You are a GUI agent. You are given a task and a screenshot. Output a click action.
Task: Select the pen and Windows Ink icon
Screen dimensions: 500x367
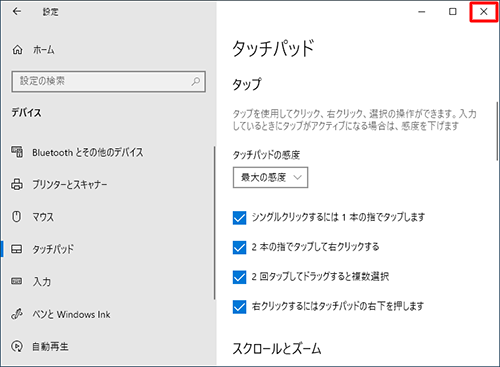click(17, 314)
